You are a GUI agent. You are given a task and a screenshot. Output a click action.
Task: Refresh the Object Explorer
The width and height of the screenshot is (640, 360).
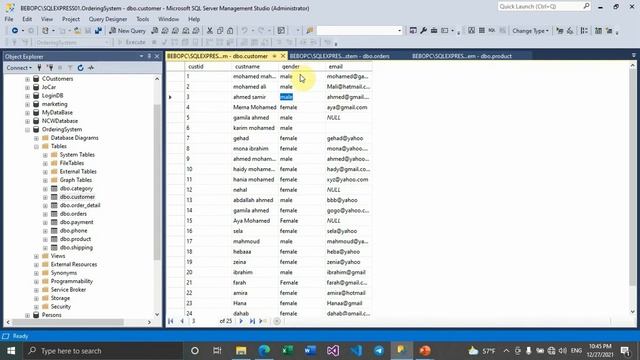pos(80,68)
